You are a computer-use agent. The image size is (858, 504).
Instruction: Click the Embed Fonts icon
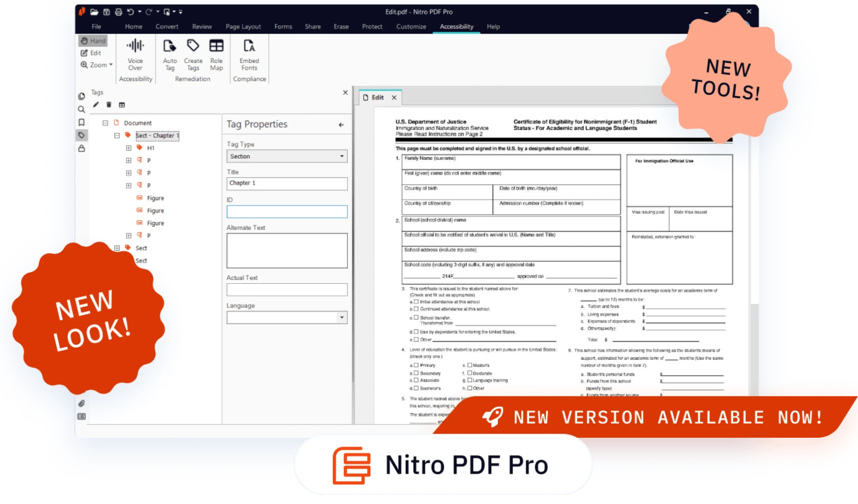pyautogui.click(x=249, y=46)
